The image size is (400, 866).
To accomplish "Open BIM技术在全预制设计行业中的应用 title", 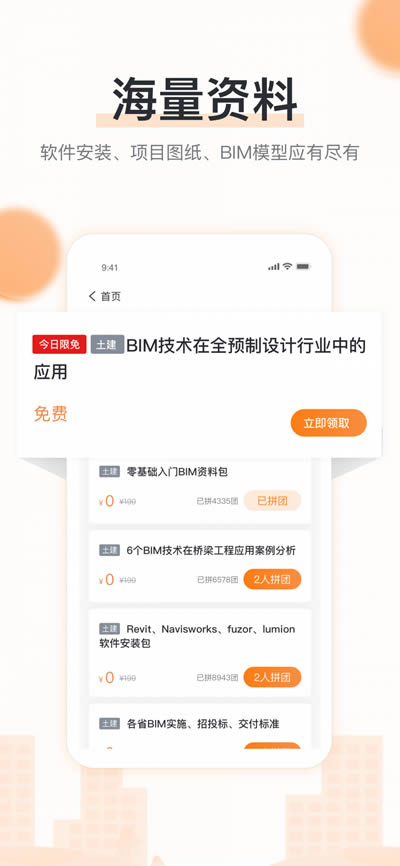I will pyautogui.click(x=199, y=359).
